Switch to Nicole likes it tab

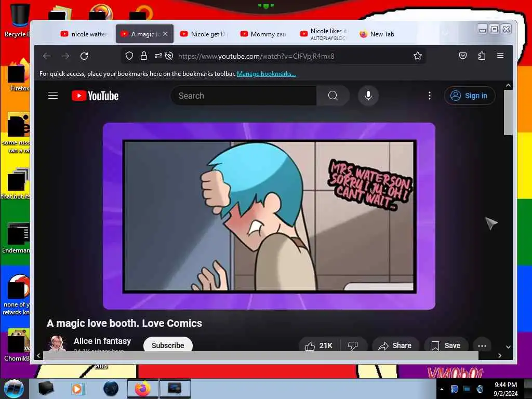tap(323, 34)
